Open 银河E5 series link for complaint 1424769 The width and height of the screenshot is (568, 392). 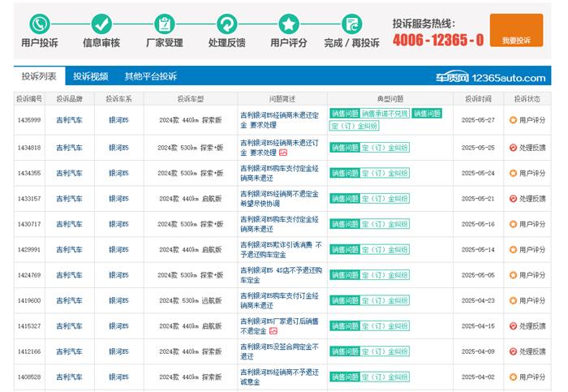pyautogui.click(x=118, y=275)
